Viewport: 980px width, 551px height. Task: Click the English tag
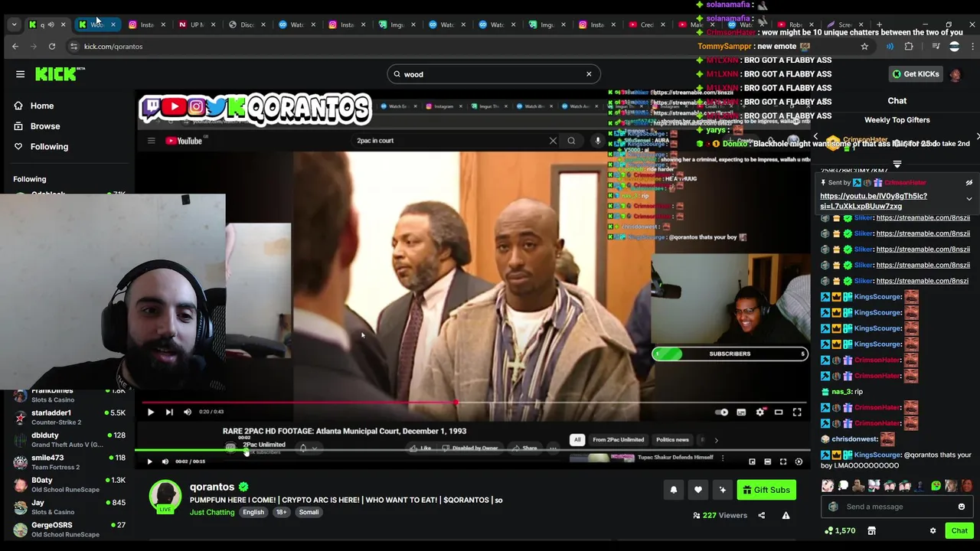coord(253,512)
